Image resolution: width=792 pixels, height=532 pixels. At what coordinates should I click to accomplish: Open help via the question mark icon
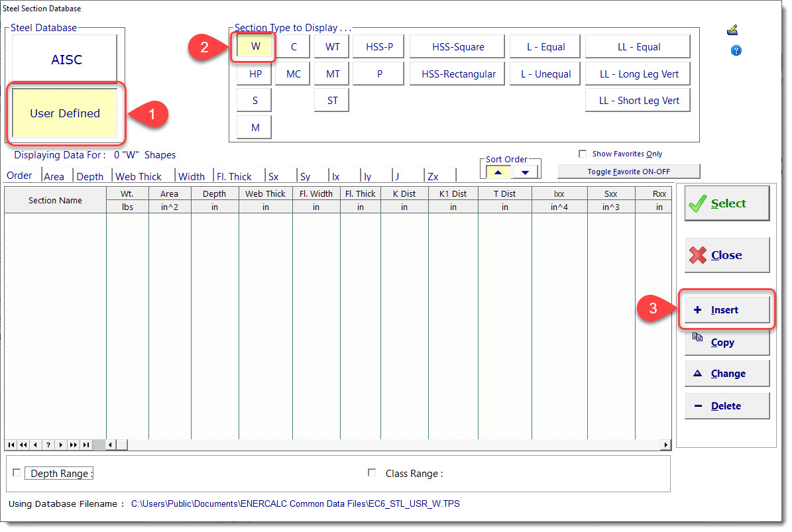click(736, 50)
